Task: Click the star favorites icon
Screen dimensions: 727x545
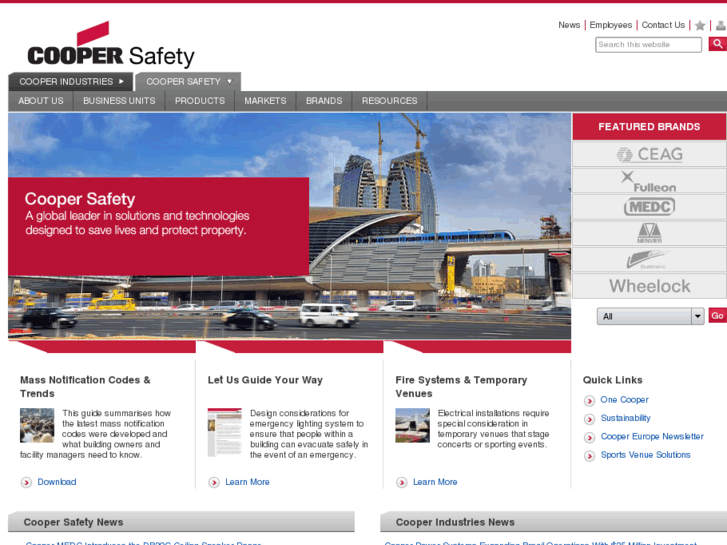Action: (700, 26)
